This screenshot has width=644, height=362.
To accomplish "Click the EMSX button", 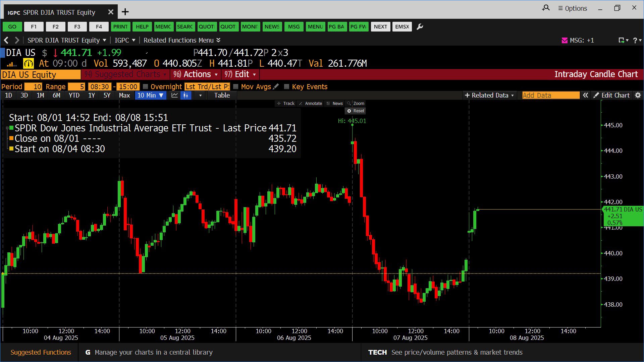I will (402, 27).
